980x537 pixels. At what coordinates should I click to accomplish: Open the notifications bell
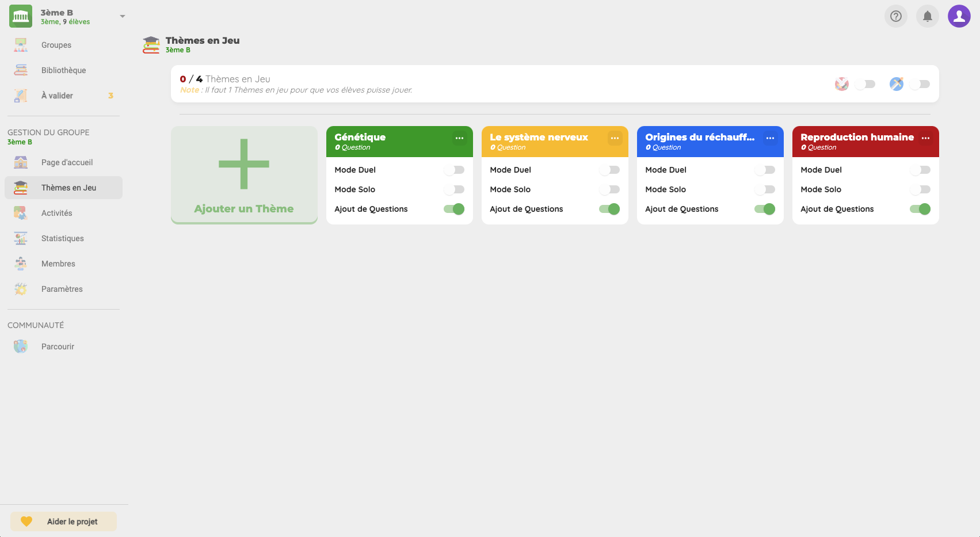927,16
